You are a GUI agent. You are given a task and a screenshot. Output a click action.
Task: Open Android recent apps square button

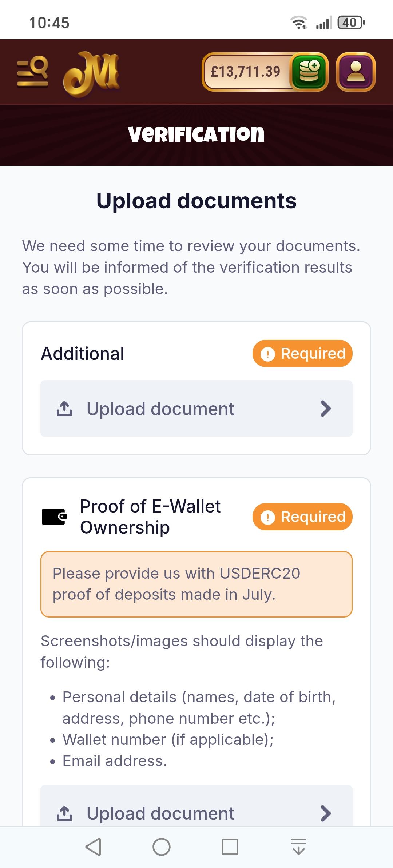(230, 847)
